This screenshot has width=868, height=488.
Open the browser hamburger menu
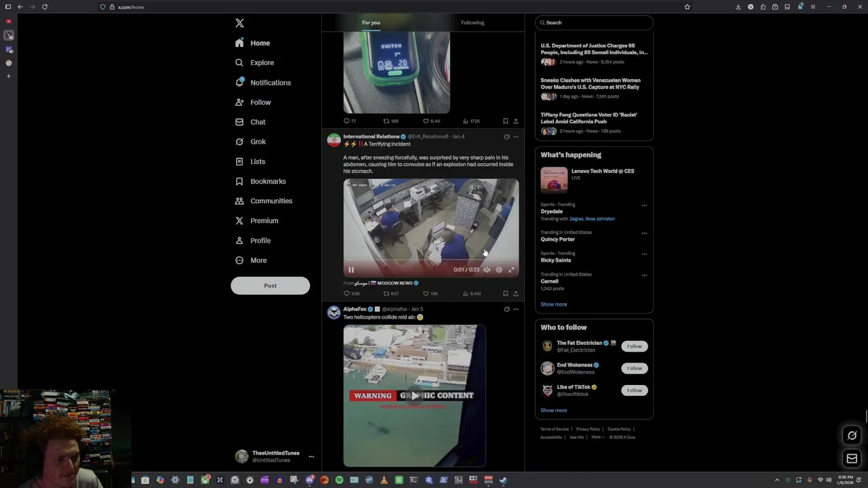[812, 7]
